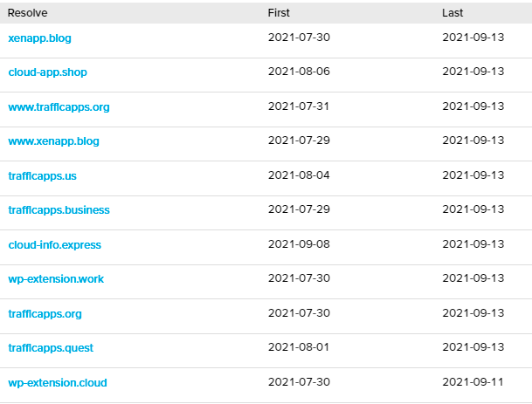Image resolution: width=532 pixels, height=404 pixels.
Task: Open the cloud-app.shop domain link
Action: [x=47, y=72]
